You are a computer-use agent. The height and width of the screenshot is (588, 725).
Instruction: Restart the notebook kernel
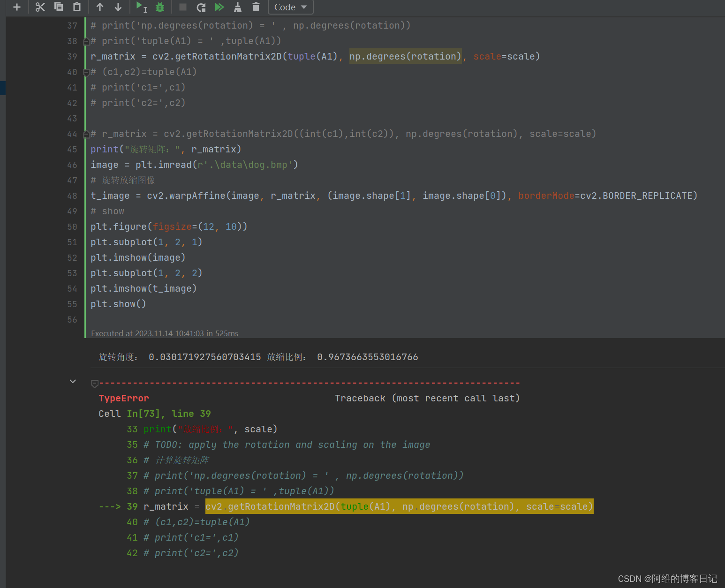(x=201, y=7)
